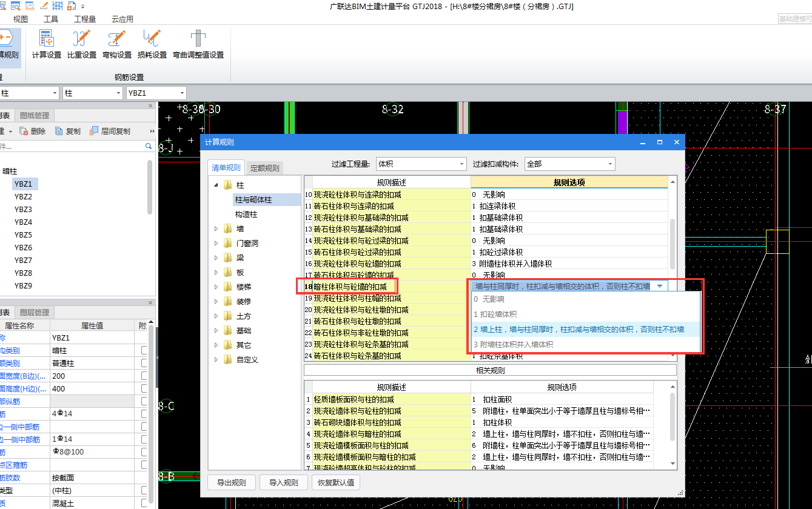Screen dimensions: 812x509
Task: Select YBZ5 in the component list
Action: pyautogui.click(x=24, y=235)
